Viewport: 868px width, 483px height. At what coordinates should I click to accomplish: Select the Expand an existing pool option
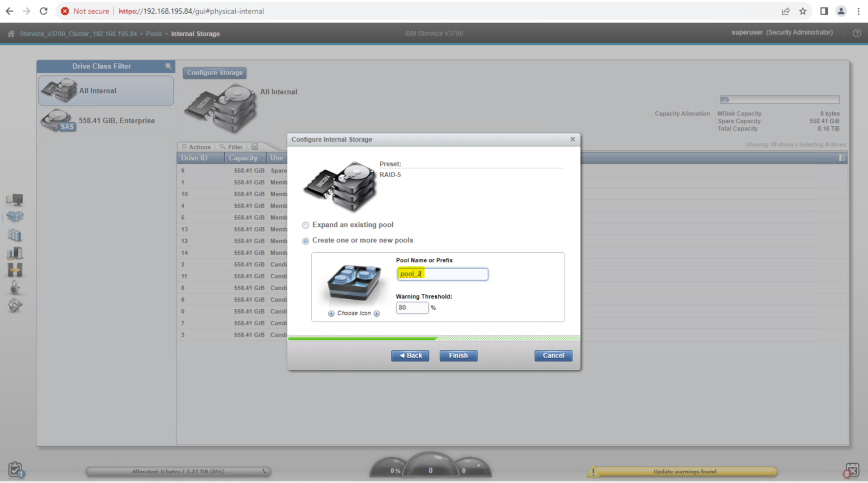pos(305,225)
